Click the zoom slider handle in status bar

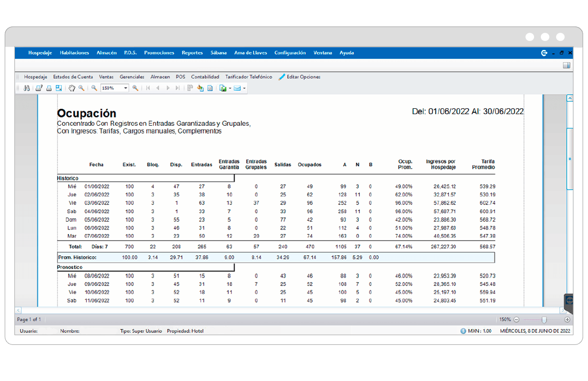point(544,319)
